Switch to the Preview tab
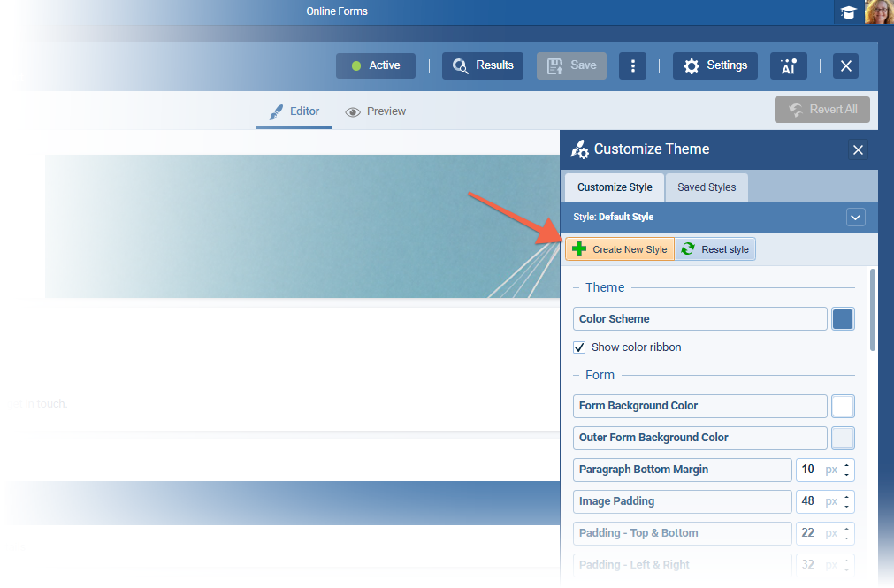894x588 pixels. [x=376, y=111]
